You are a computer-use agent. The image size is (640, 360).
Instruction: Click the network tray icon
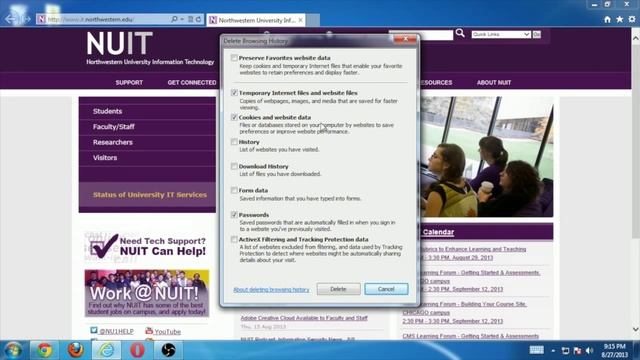pyautogui.click(x=565, y=350)
